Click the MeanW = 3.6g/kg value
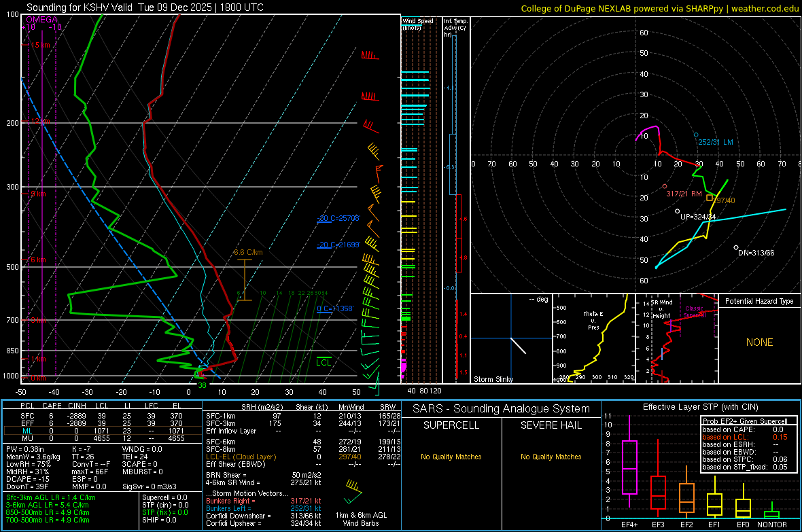This screenshot has width=802, height=532. click(33, 457)
